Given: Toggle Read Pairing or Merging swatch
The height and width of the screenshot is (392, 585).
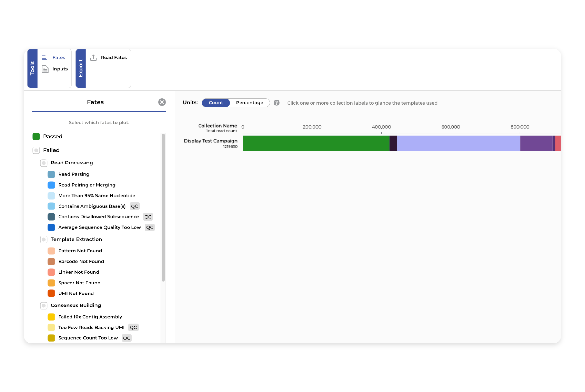Looking at the screenshot, I should [x=51, y=185].
